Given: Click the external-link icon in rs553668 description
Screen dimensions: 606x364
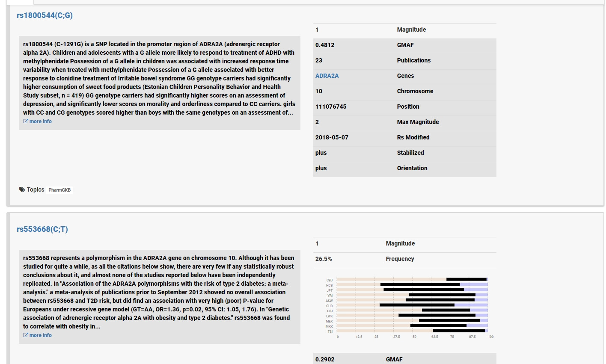Looking at the screenshot, I should [x=26, y=335].
